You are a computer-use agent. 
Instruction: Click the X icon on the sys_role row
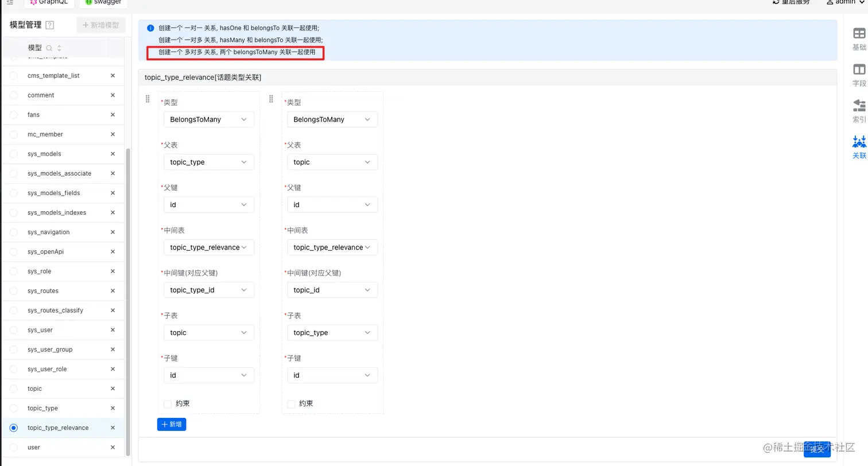click(x=113, y=271)
